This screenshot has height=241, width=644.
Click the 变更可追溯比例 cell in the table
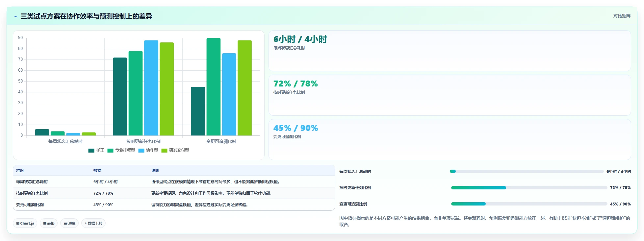30,205
